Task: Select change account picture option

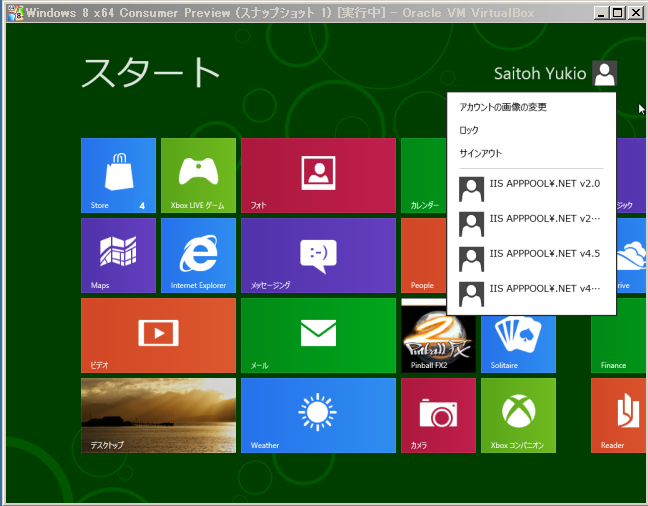Action: (503, 107)
